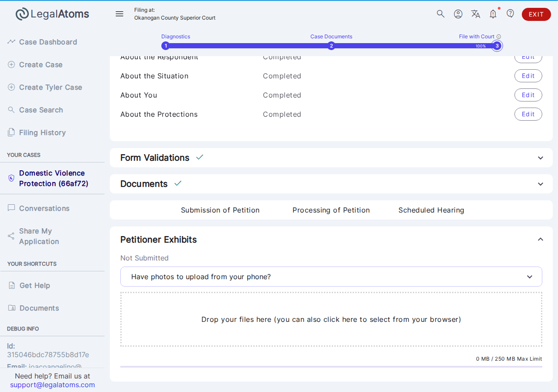The height and width of the screenshot is (392, 558).
Task: Open help question mark icon
Action: tap(510, 14)
